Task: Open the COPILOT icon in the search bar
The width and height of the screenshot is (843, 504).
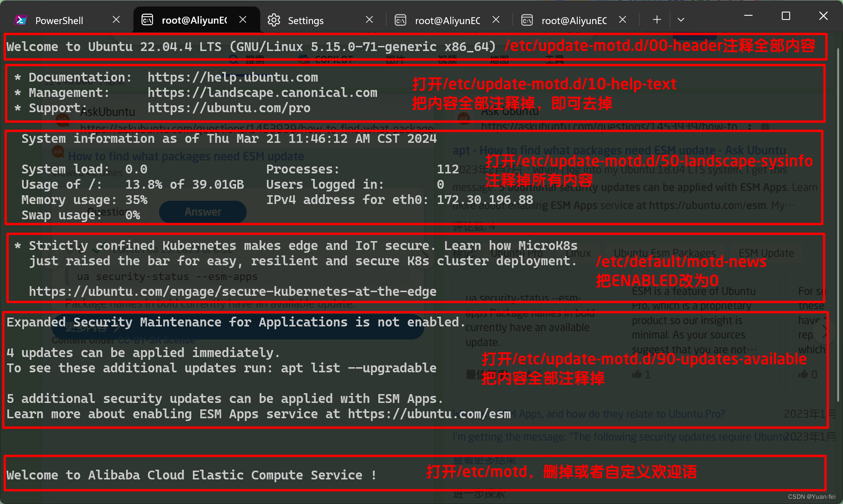Action: click(x=304, y=59)
